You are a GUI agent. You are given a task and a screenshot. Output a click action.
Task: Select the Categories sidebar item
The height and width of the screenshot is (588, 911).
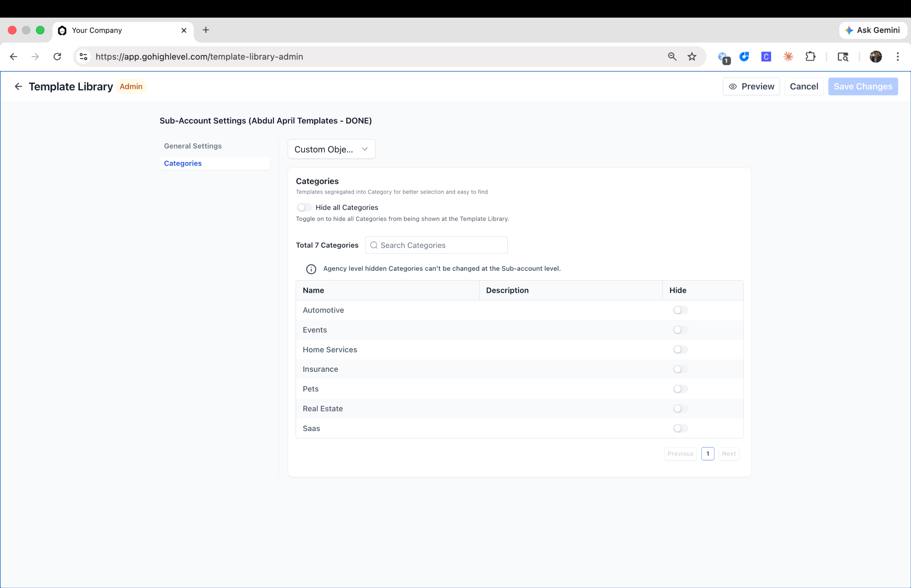[183, 164]
